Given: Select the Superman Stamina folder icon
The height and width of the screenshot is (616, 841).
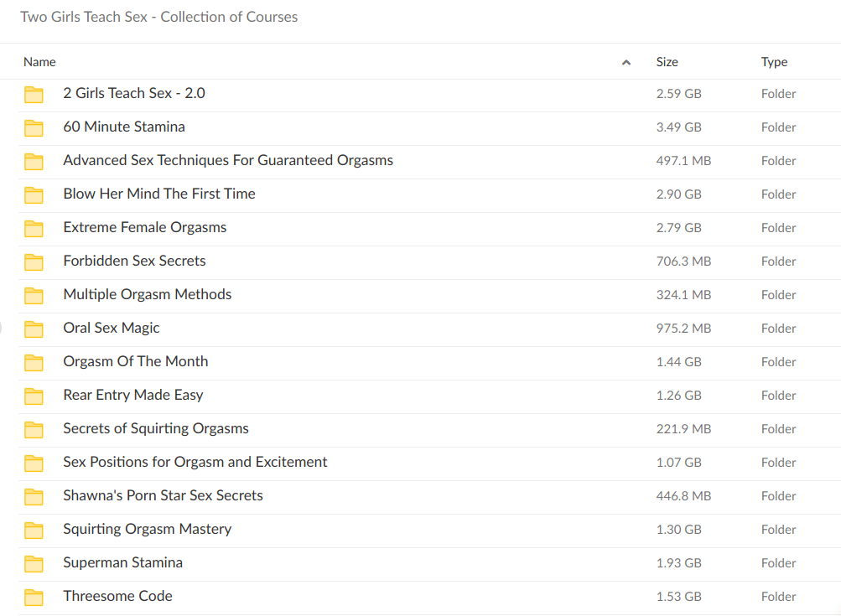Looking at the screenshot, I should 34,563.
